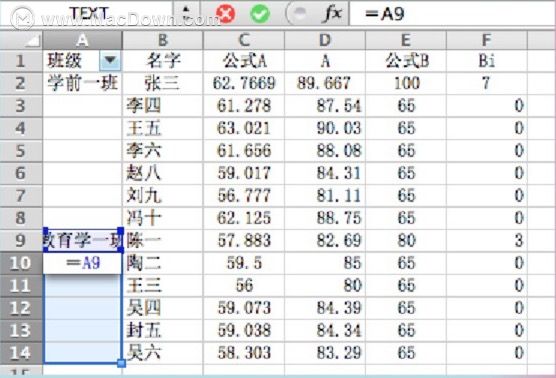Screen dimensions: 556x378
Task: Click the cell with name 李六
Action: (x=163, y=150)
